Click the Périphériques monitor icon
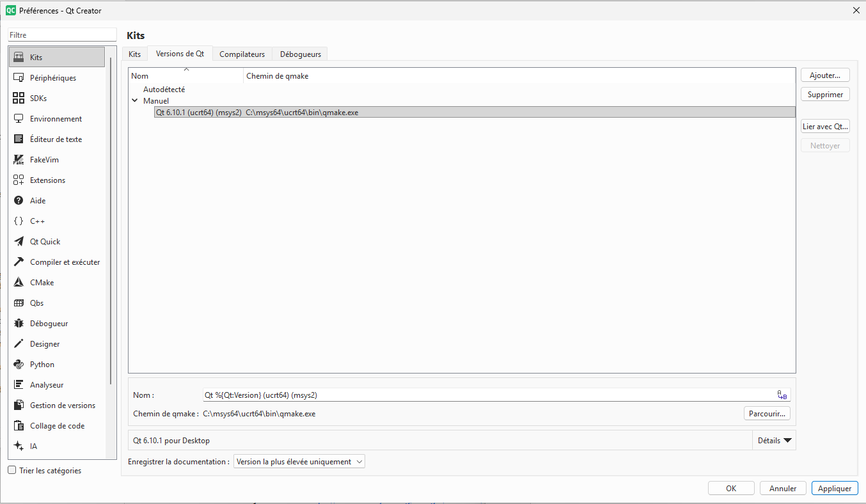This screenshot has height=504, width=866. pos(19,77)
